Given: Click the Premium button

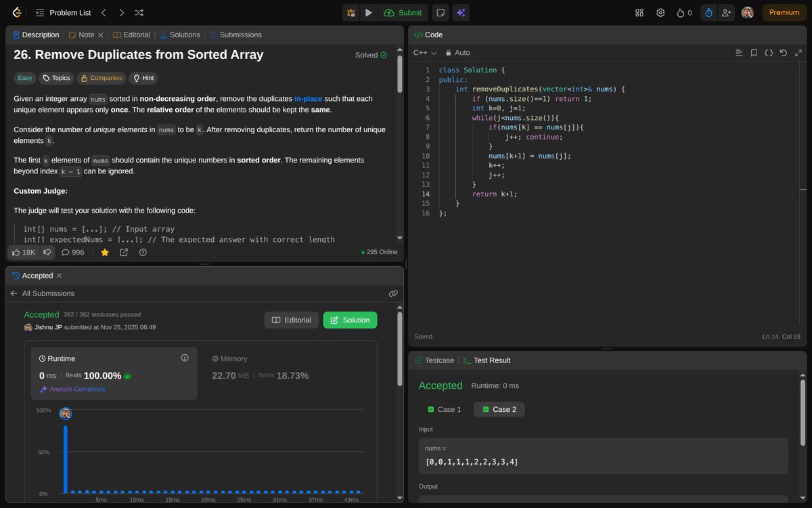Looking at the screenshot, I should click(x=784, y=12).
